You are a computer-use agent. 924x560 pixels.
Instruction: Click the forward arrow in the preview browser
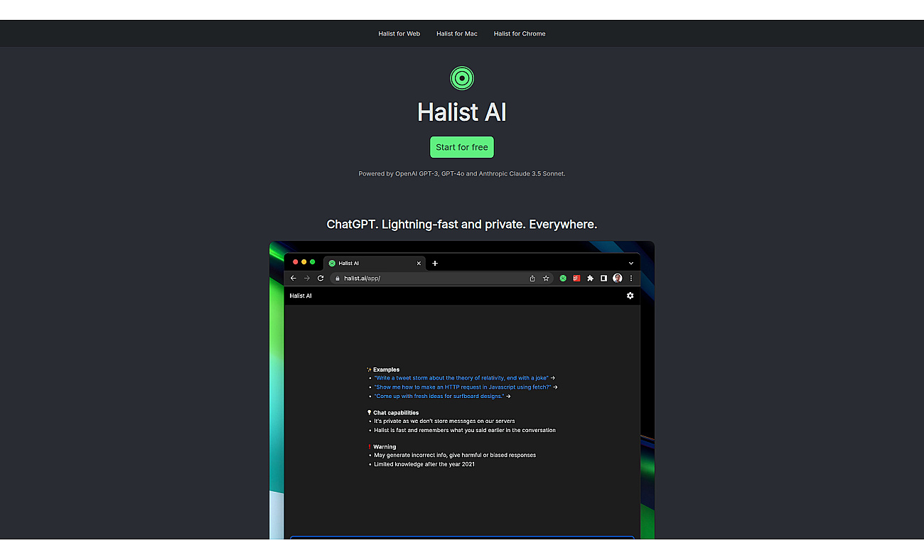(x=307, y=278)
